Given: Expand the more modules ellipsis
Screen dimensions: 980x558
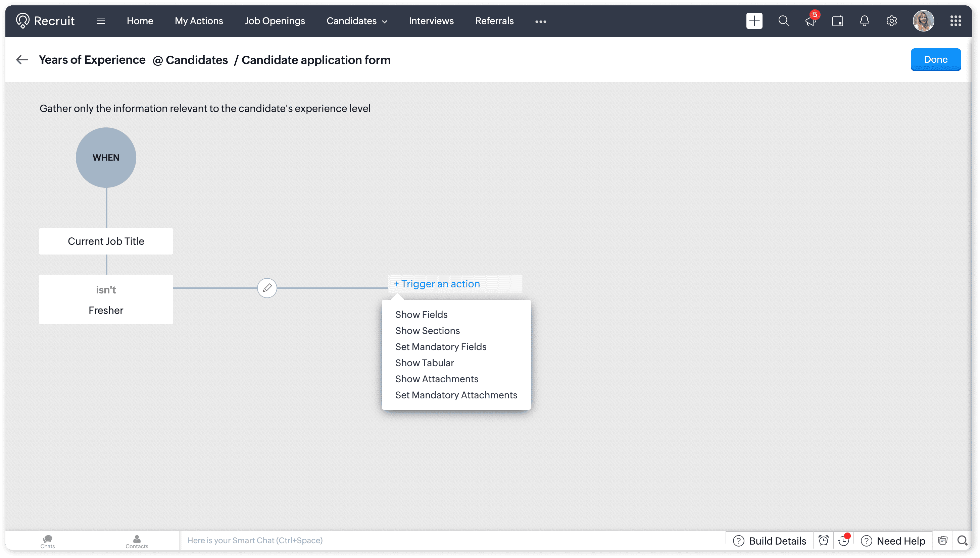Looking at the screenshot, I should tap(540, 21).
